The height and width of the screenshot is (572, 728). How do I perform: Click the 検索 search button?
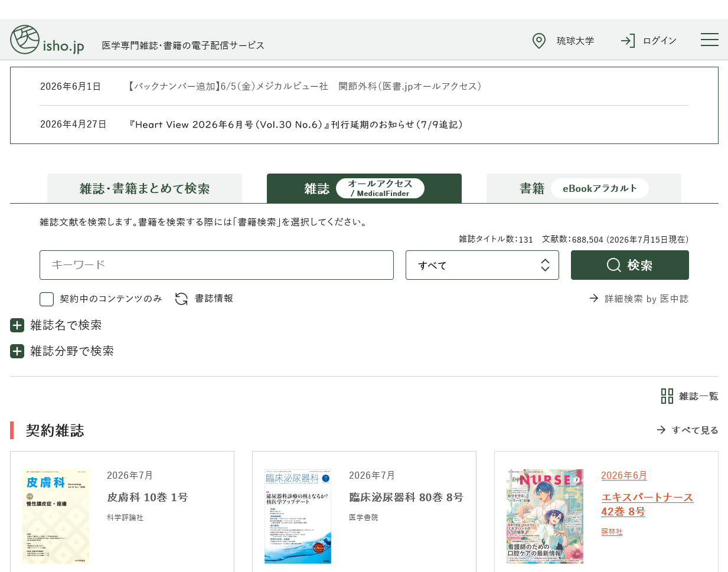630,265
